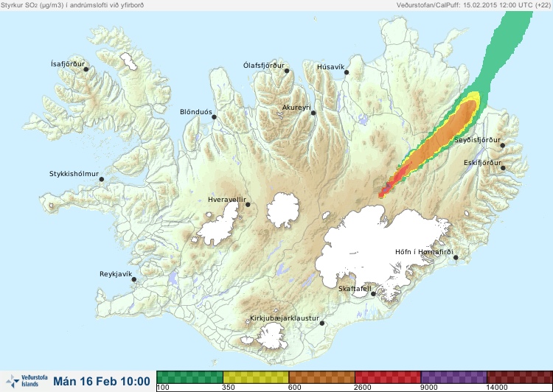
Task: Click the green 100 legend swatch
Action: pyautogui.click(x=189, y=377)
